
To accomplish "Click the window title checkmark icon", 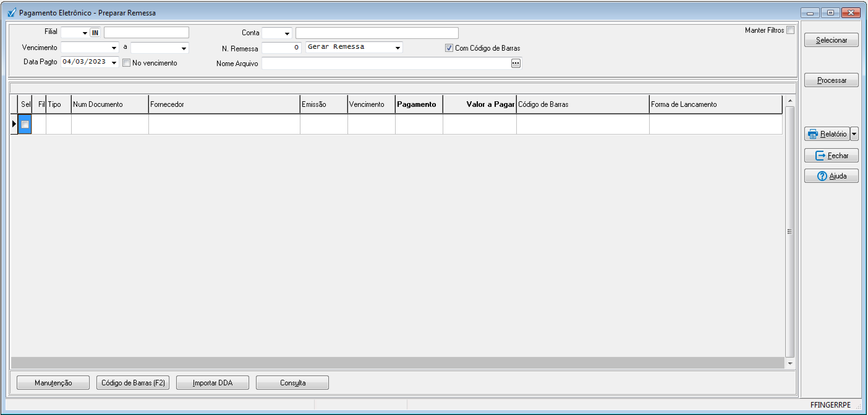I will 12,13.
